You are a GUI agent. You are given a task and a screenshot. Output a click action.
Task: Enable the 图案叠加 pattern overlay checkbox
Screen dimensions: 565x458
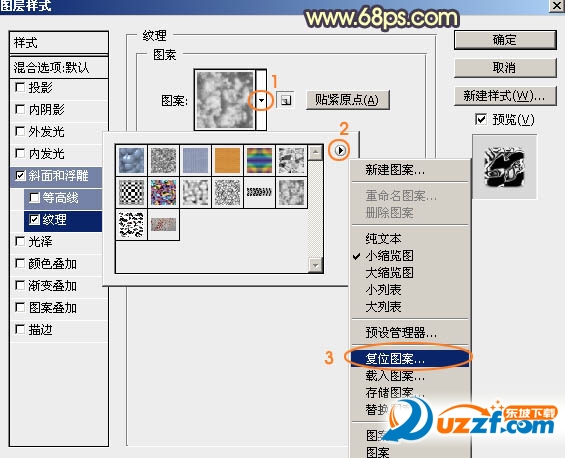coord(20,307)
